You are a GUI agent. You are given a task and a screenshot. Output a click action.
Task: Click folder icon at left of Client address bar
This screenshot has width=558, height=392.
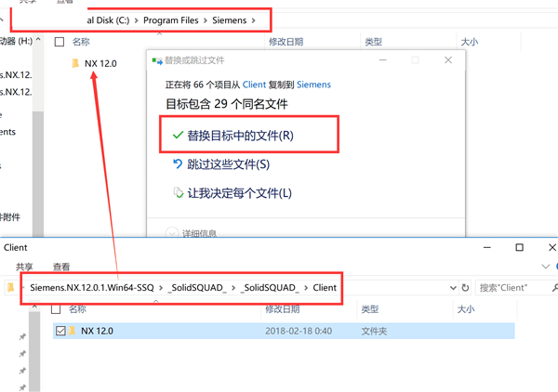coord(10,287)
